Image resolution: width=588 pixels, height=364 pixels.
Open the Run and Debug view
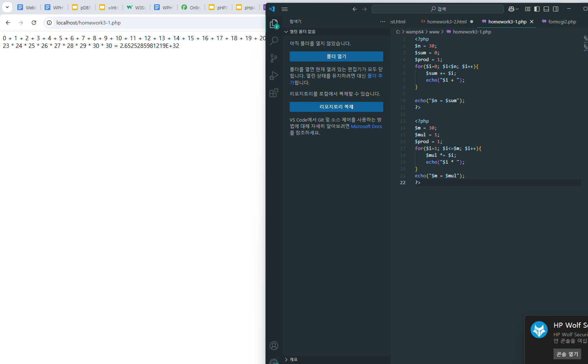tap(274, 76)
